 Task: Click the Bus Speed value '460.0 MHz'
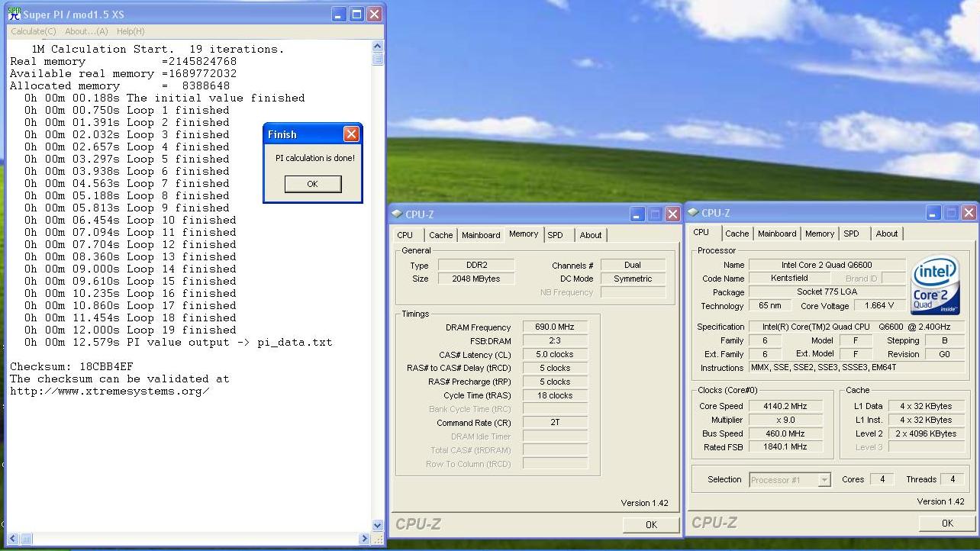(x=785, y=433)
